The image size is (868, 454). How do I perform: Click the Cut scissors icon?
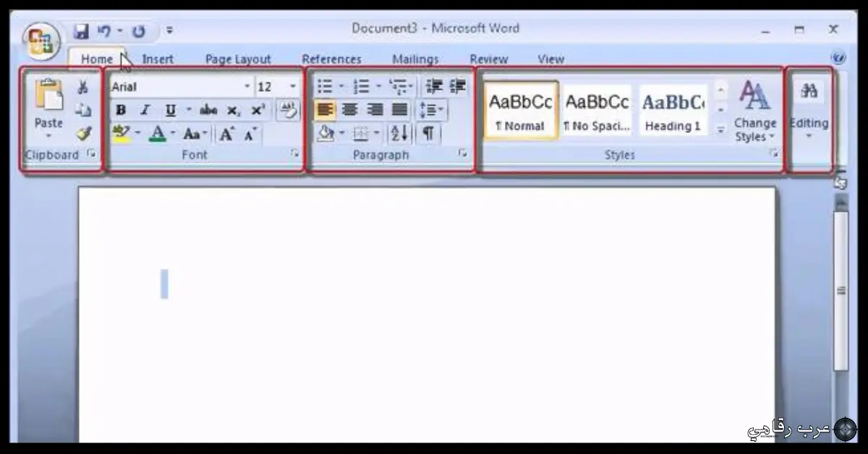pos(83,87)
